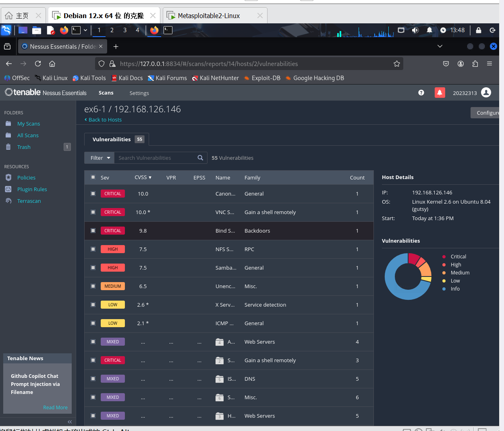Open terminal dropdown arrow in Kali panel
The image size is (504, 431).
85,30
